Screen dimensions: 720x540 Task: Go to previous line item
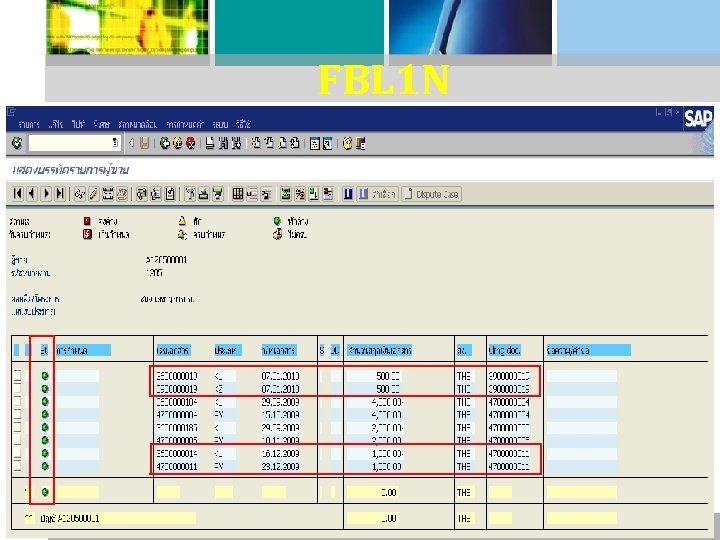tap(32, 194)
